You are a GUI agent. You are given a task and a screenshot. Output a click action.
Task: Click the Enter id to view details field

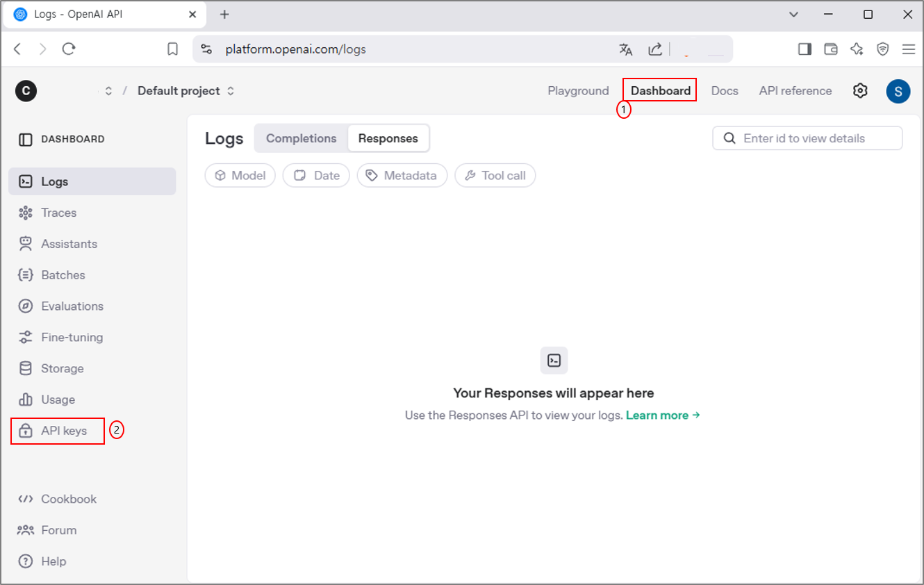point(807,138)
